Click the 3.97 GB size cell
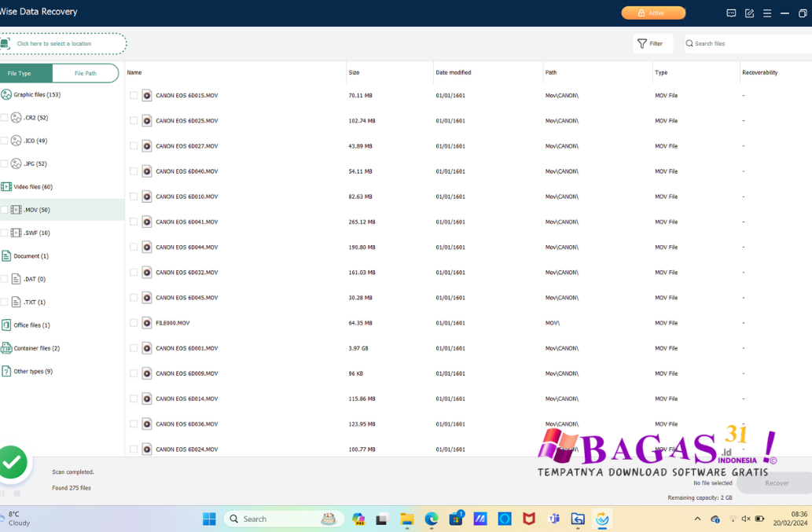812x532 pixels. [x=358, y=348]
